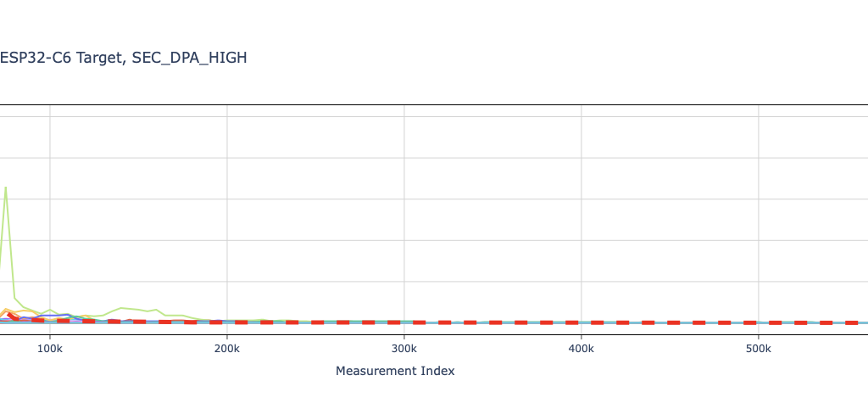Click the red dashed line at 500k gridline
Screen dimensions: 868x409
point(758,322)
